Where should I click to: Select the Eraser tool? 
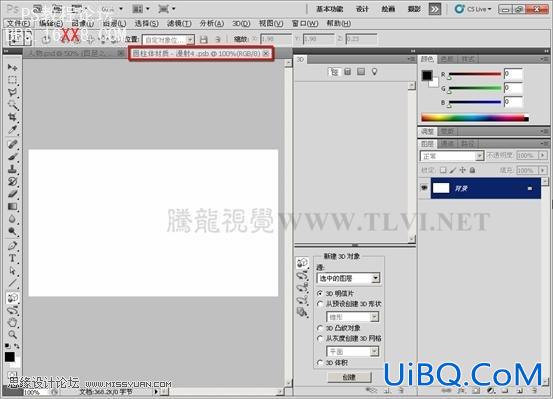[x=13, y=194]
